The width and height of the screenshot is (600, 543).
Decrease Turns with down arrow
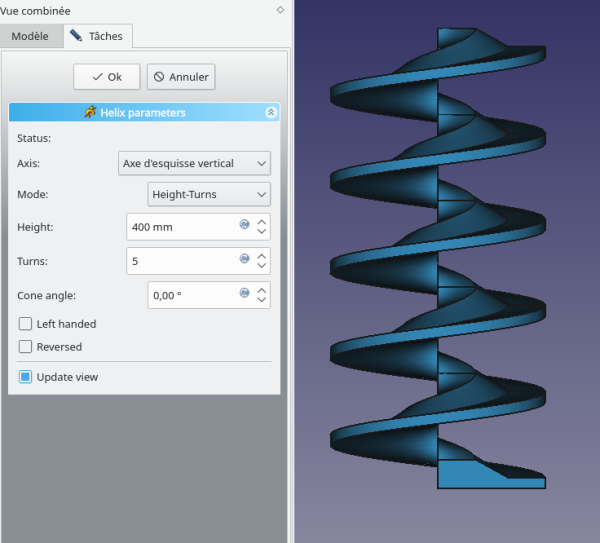[x=262, y=266]
